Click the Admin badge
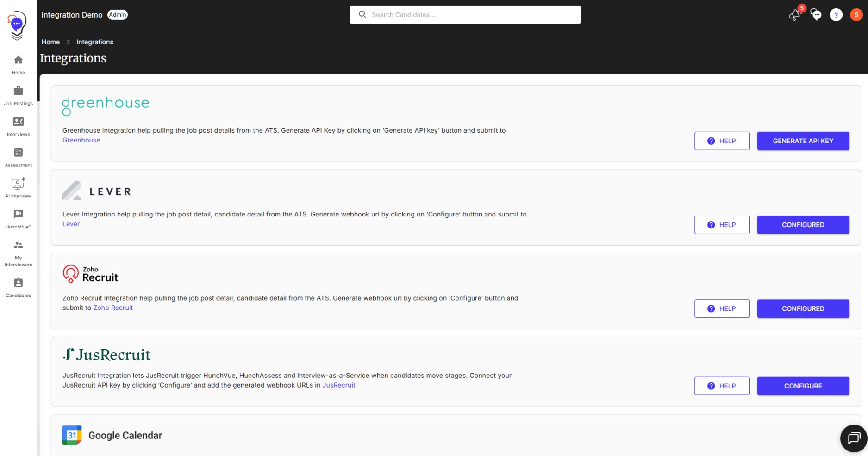The width and height of the screenshot is (868, 456). pos(118,15)
